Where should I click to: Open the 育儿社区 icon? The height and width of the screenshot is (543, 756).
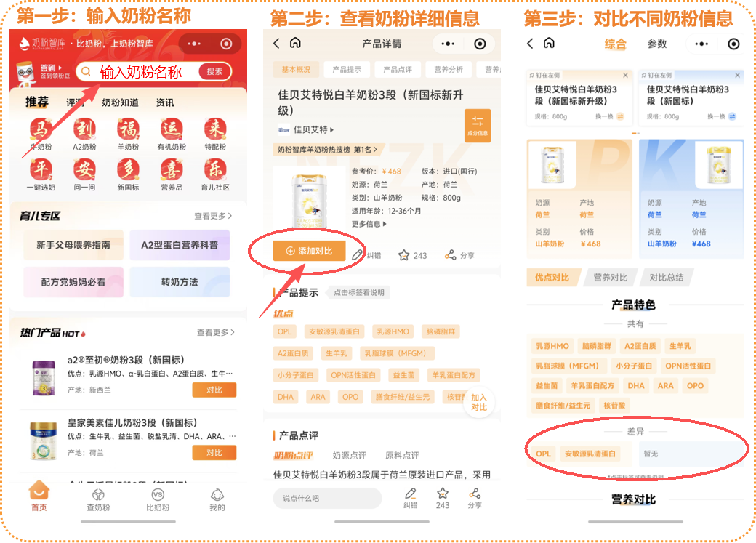point(215,170)
